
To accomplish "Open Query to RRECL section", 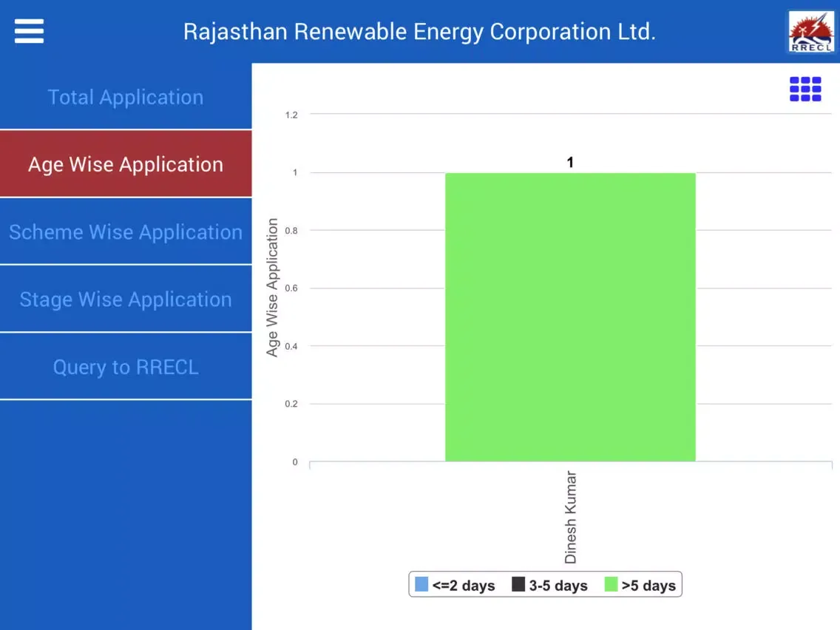I will pyautogui.click(x=126, y=367).
